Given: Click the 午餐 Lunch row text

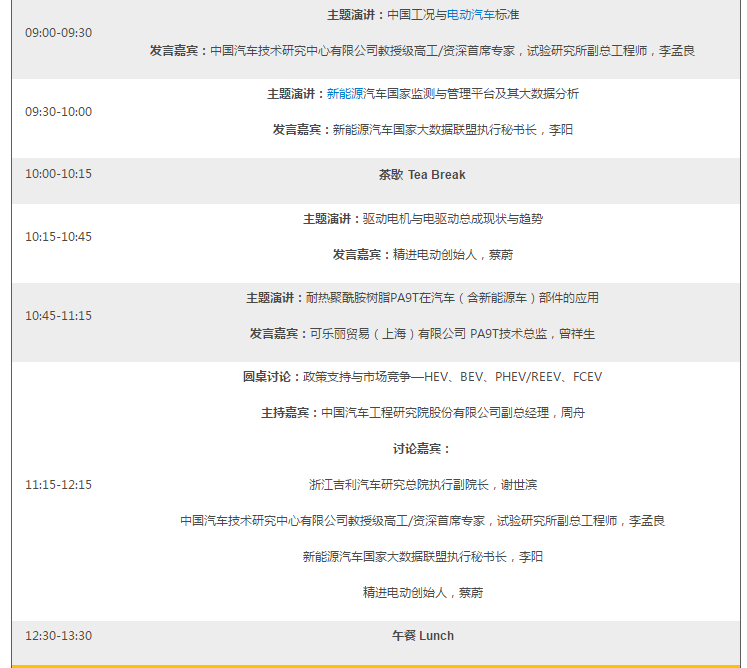Looking at the screenshot, I should [422, 636].
